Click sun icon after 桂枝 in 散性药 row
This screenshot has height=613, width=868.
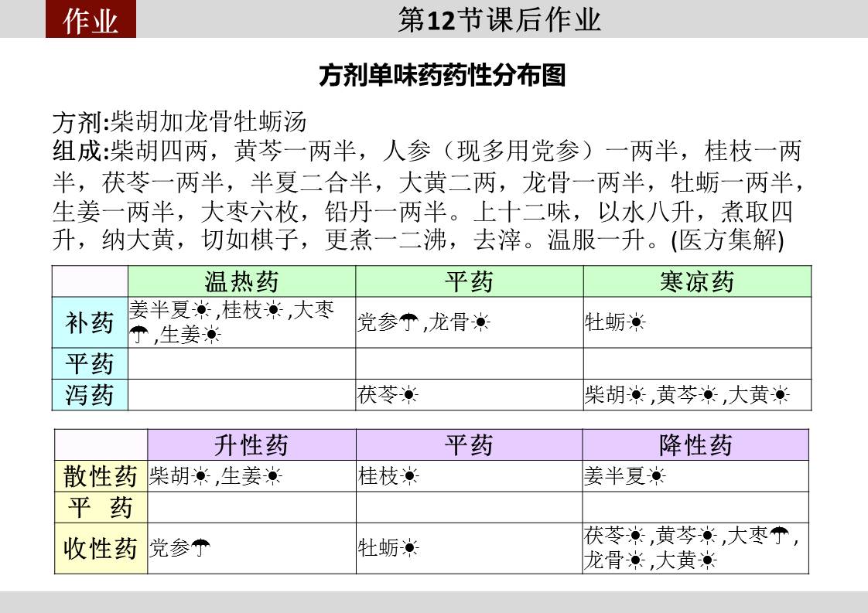pos(409,476)
